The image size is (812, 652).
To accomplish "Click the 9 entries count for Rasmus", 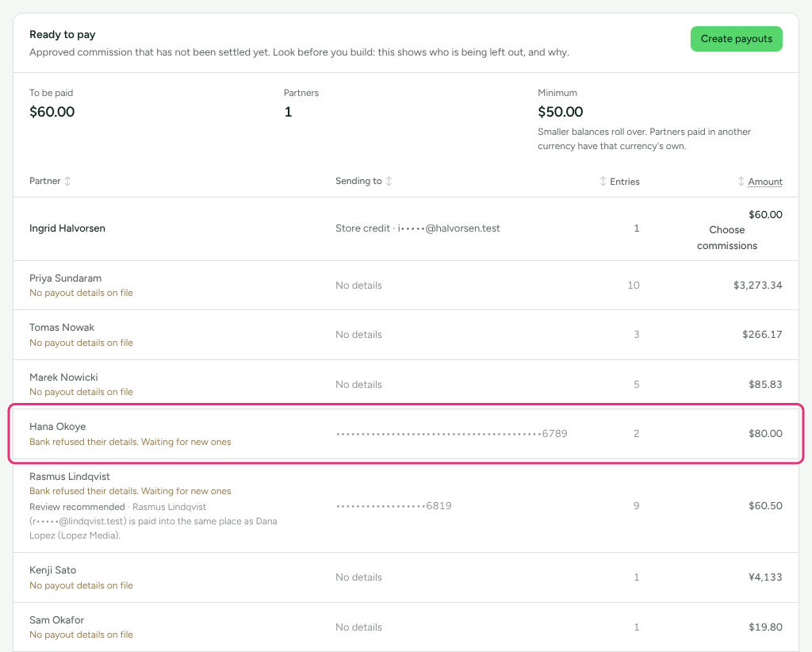I will (637, 505).
